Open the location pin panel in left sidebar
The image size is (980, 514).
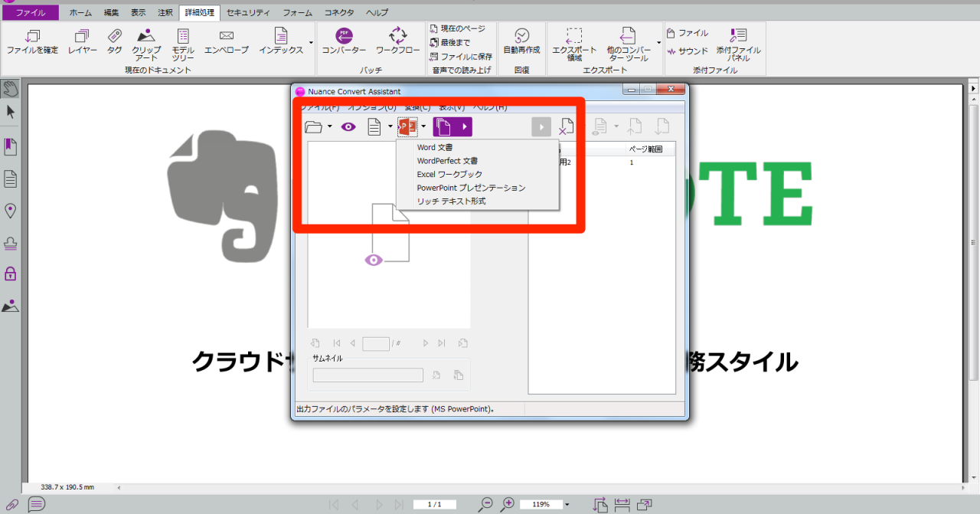pyautogui.click(x=11, y=211)
